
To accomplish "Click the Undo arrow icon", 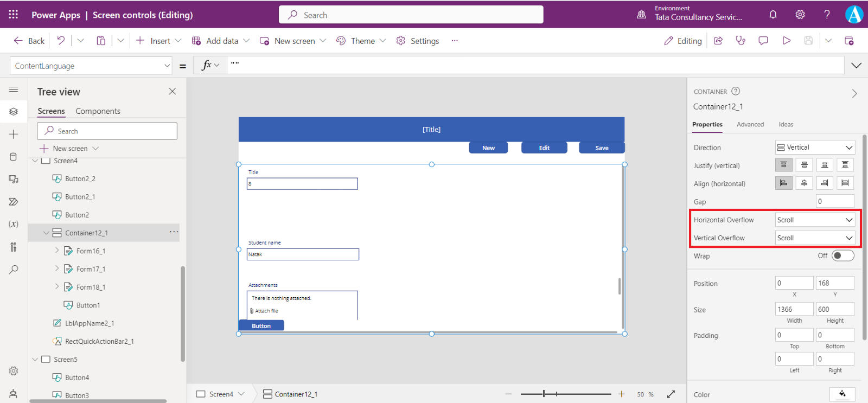I will [x=61, y=41].
